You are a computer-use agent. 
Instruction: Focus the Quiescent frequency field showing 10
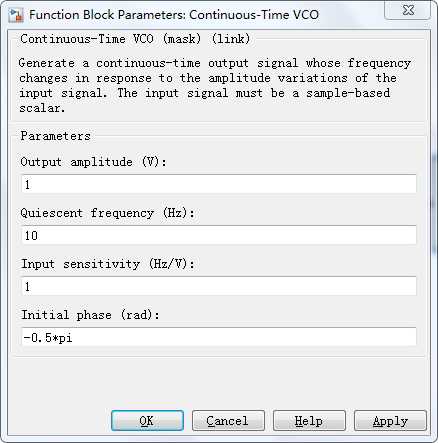[x=219, y=235]
